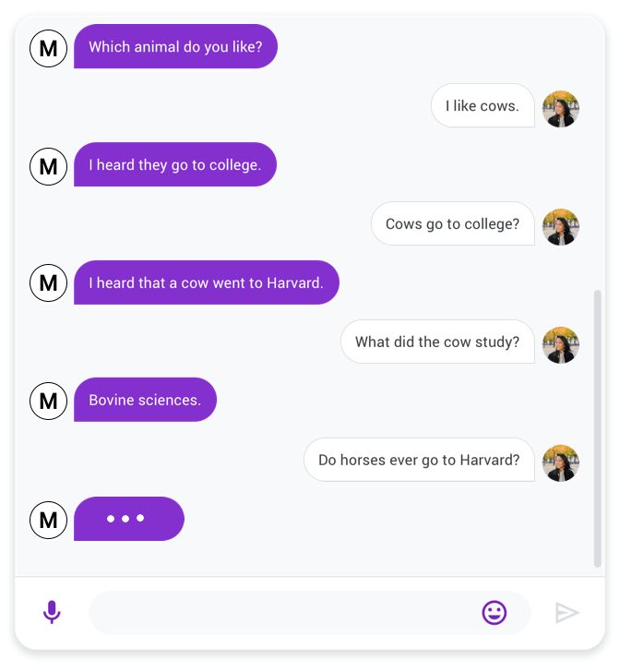Click the M avatar beside "I heard they go to college."

(49, 165)
